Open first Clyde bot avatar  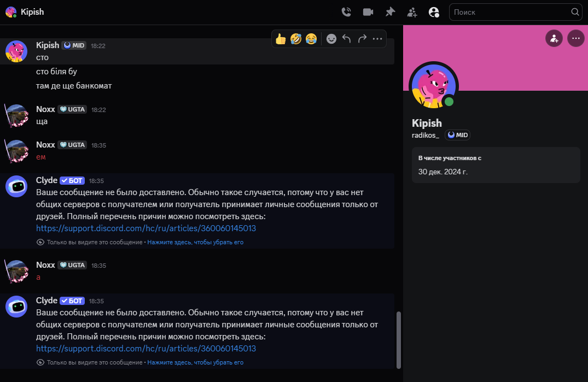(x=16, y=186)
